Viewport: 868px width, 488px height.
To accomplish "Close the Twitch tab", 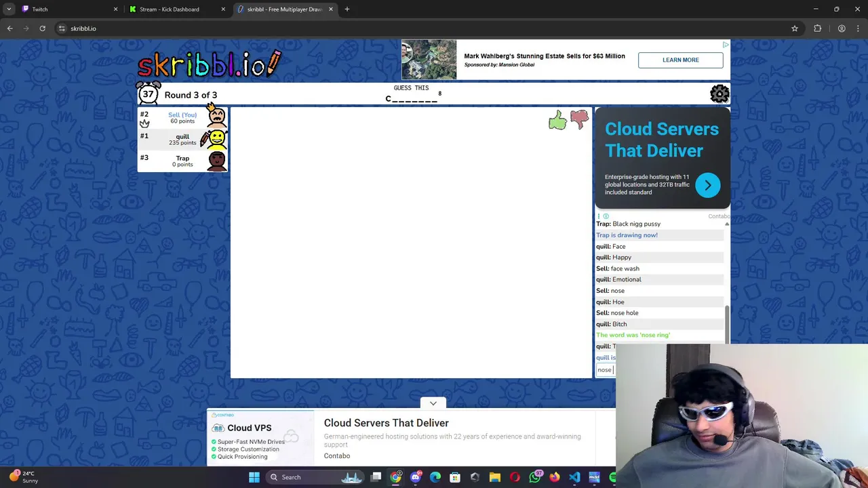I will [x=115, y=9].
